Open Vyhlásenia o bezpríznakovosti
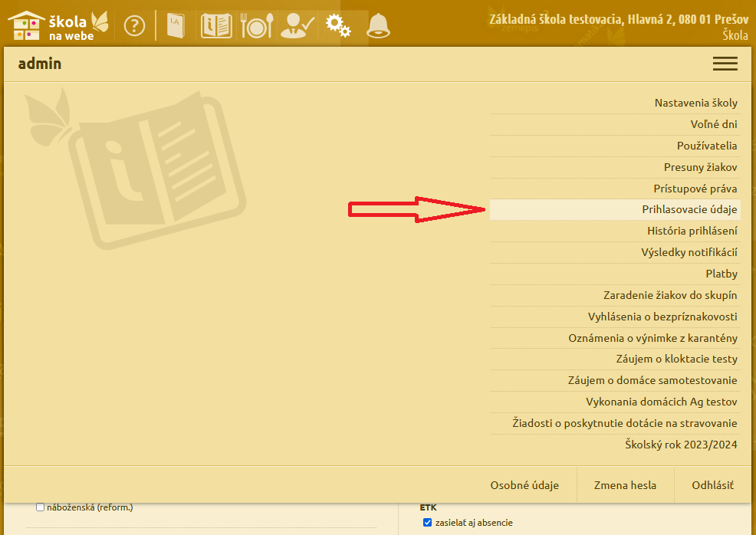The height and width of the screenshot is (535, 756). point(615,317)
